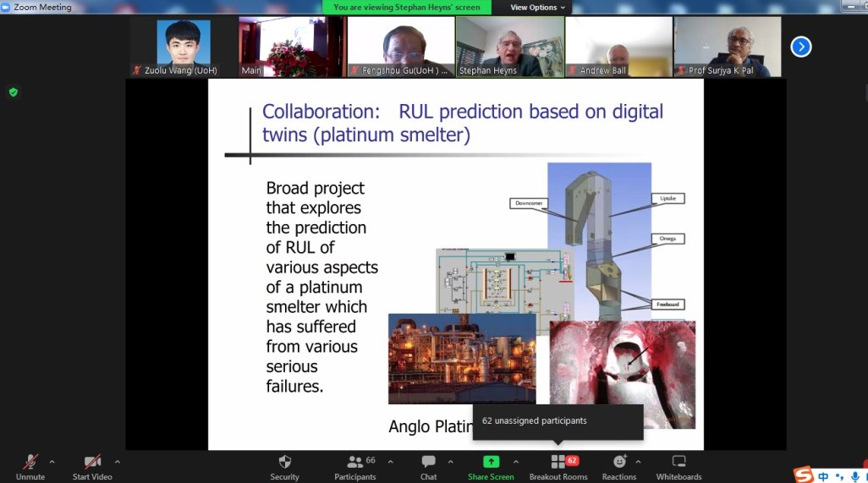Screen dimensions: 868x483
Task: Click the Sogou input method icon
Action: 803,475
